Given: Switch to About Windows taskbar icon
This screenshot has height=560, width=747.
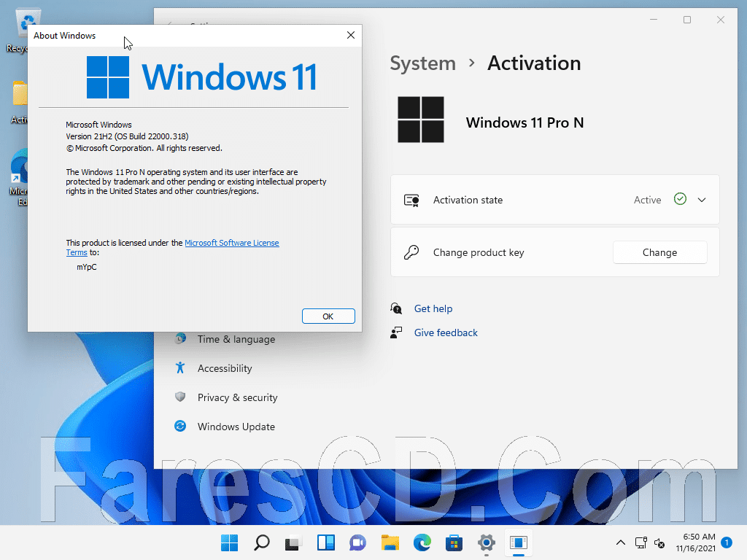Looking at the screenshot, I should (519, 542).
